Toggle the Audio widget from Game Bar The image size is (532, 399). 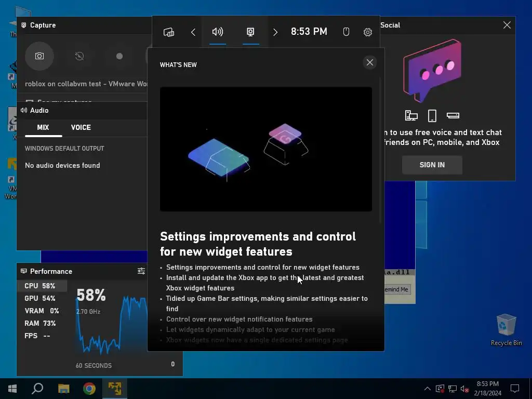pyautogui.click(x=218, y=32)
